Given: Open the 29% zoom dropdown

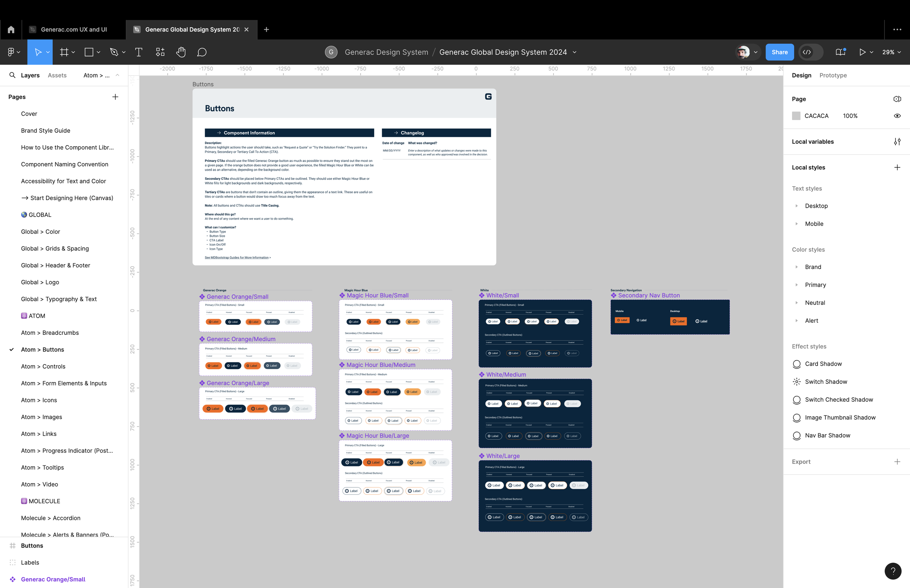Looking at the screenshot, I should (x=892, y=52).
